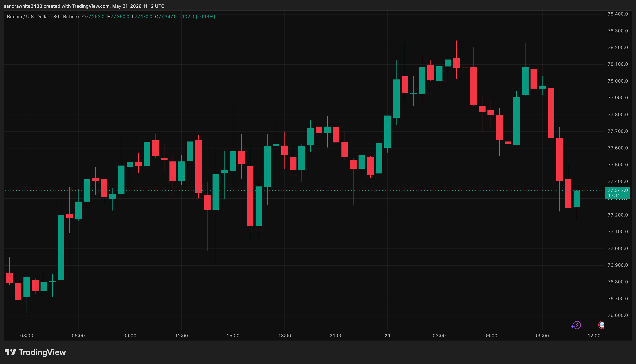The width and height of the screenshot is (636, 364).
Task: Click the 78,200.0 price axis label
Action: [x=618, y=47]
